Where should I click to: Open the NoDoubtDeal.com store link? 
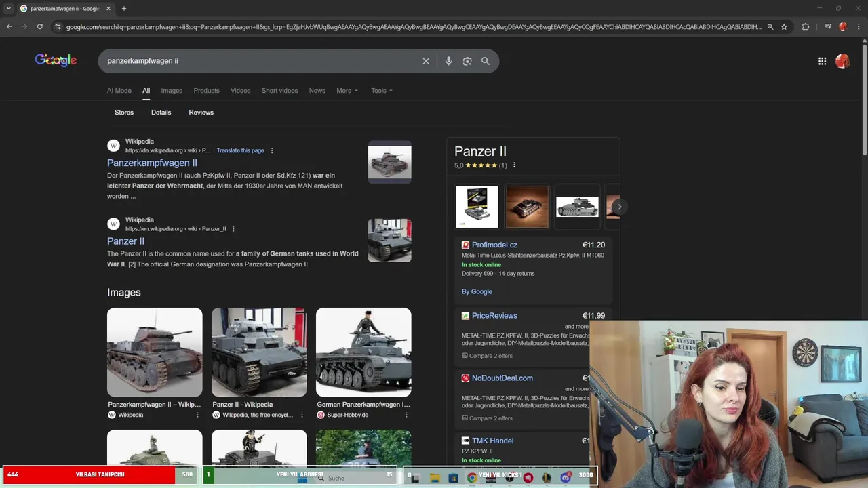tap(502, 378)
